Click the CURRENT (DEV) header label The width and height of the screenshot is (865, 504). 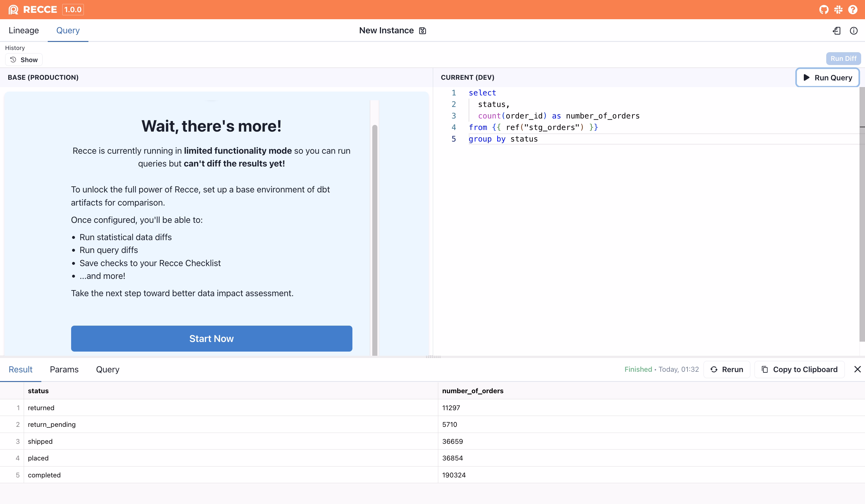point(467,77)
